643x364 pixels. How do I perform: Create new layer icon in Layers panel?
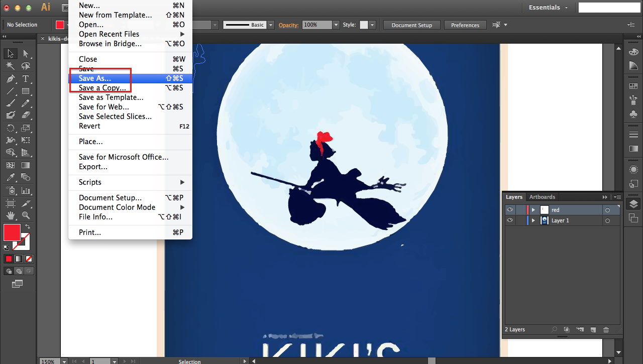(593, 329)
